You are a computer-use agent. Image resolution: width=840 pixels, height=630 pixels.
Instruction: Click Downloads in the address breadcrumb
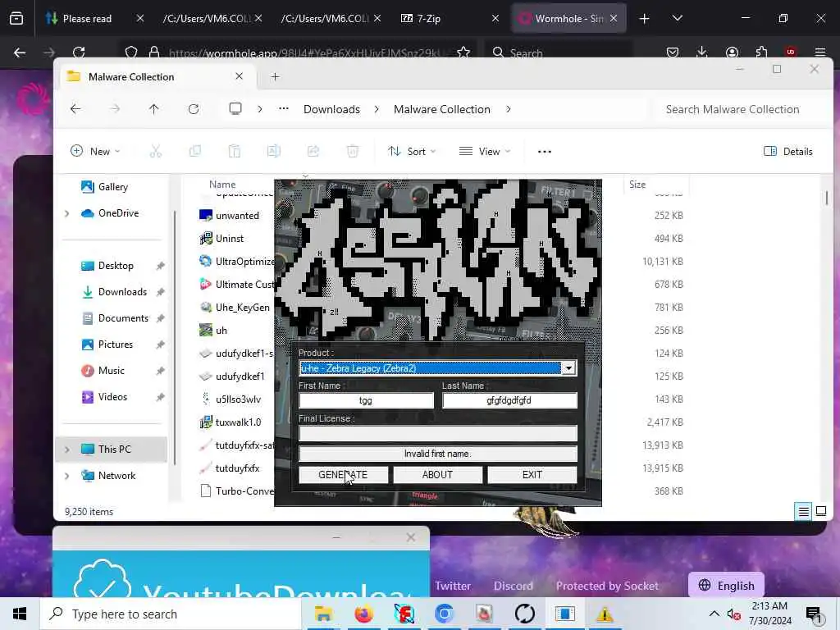point(331,109)
